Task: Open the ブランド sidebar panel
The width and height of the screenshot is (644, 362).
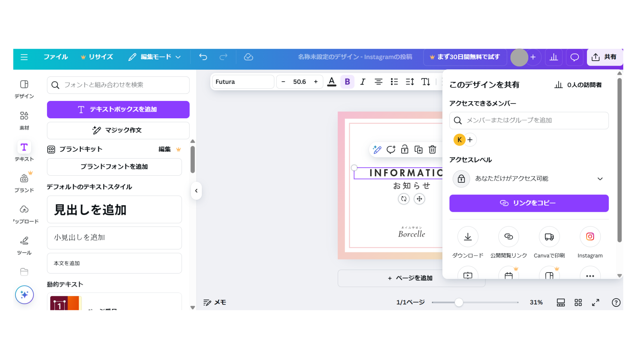Action: 24,183
